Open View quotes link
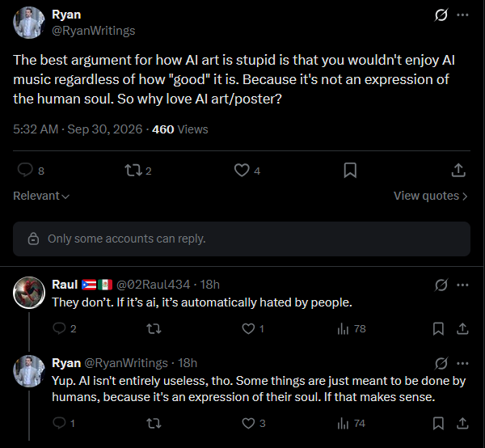Screen dimensions: 485x448 [430, 196]
